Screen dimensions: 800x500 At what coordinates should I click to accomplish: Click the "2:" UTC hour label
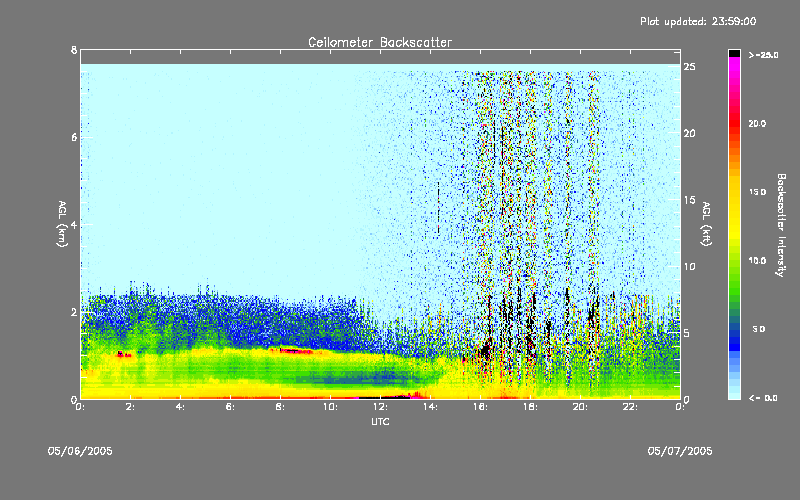point(130,407)
